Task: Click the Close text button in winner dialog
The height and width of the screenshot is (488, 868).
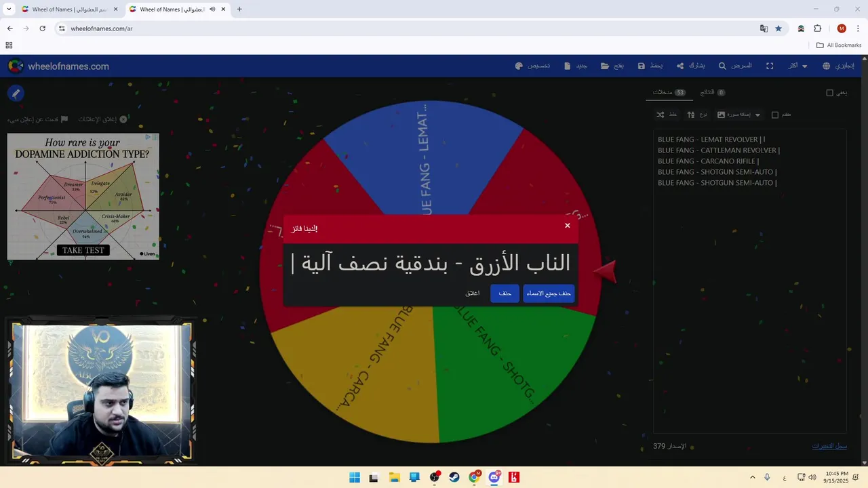Action: 473,293
